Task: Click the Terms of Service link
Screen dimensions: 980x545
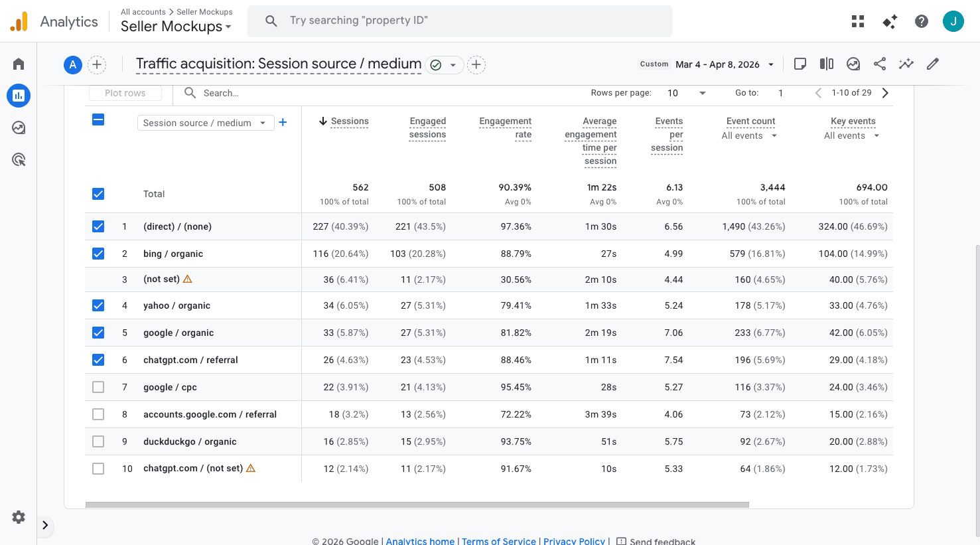Action: coord(499,540)
